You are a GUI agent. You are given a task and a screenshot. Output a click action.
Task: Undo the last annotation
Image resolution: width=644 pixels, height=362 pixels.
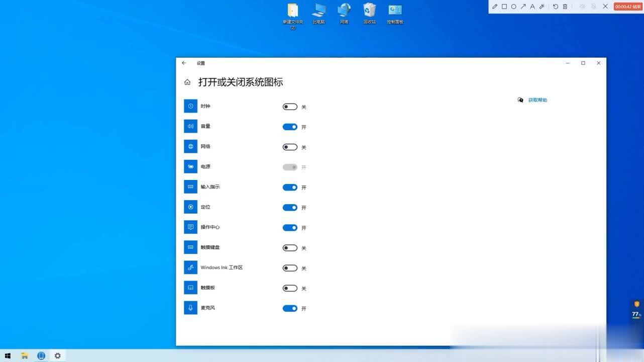555,7
